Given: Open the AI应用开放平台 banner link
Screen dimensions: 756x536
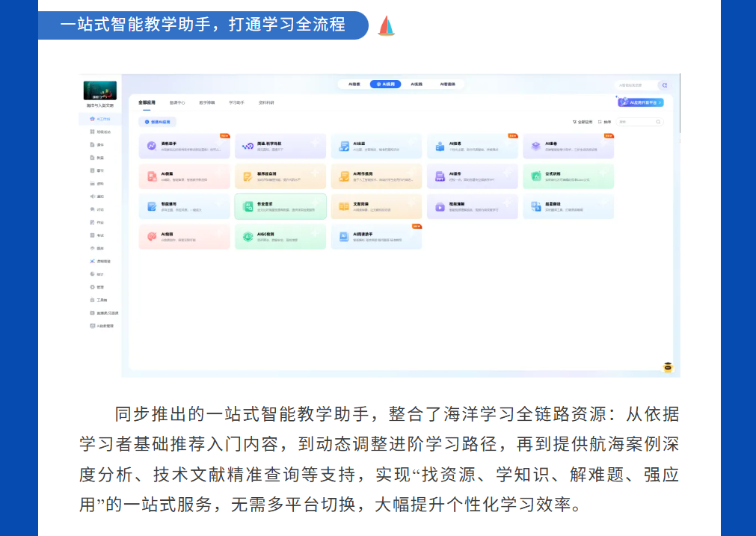Looking at the screenshot, I should tap(640, 102).
